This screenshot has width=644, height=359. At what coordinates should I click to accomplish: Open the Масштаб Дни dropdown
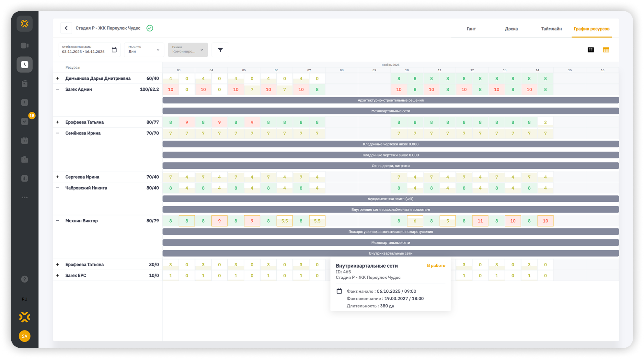(144, 50)
